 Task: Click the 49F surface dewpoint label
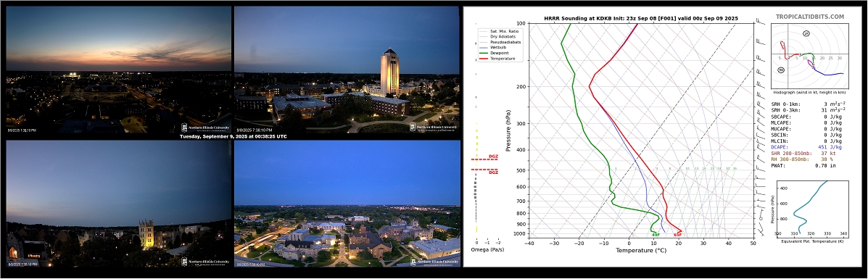pos(655,235)
